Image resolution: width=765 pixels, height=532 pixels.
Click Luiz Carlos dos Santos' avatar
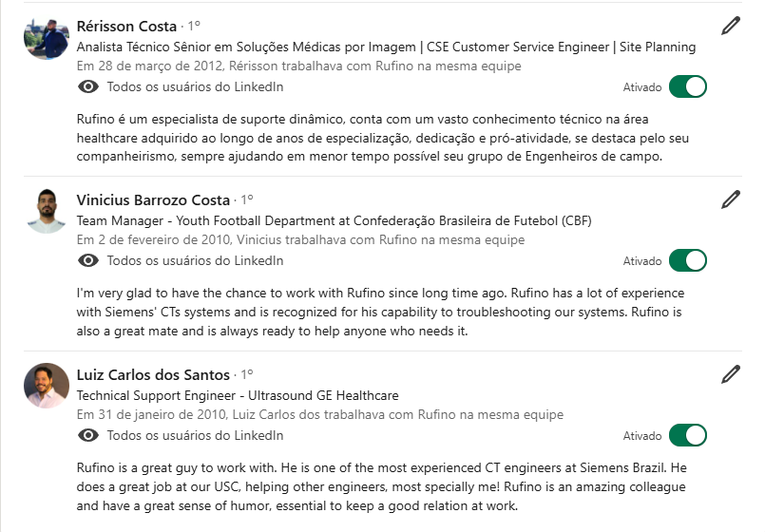(x=46, y=385)
